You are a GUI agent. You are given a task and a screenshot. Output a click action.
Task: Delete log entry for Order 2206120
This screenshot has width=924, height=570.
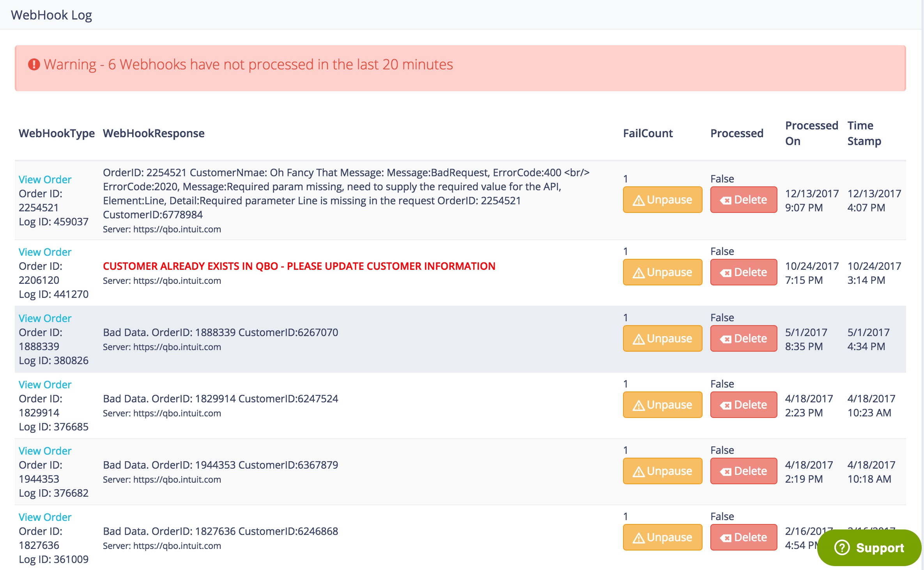(743, 272)
